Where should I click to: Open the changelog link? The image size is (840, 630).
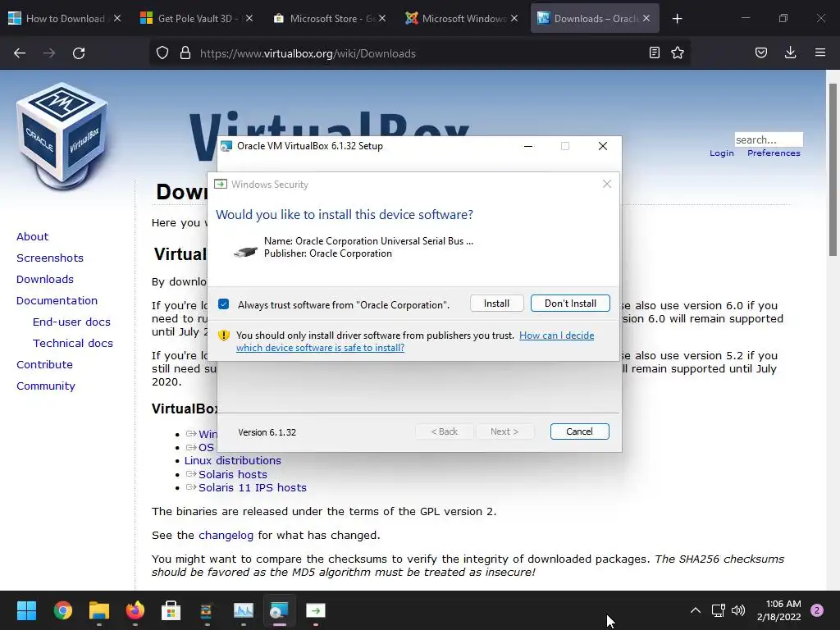click(226, 535)
